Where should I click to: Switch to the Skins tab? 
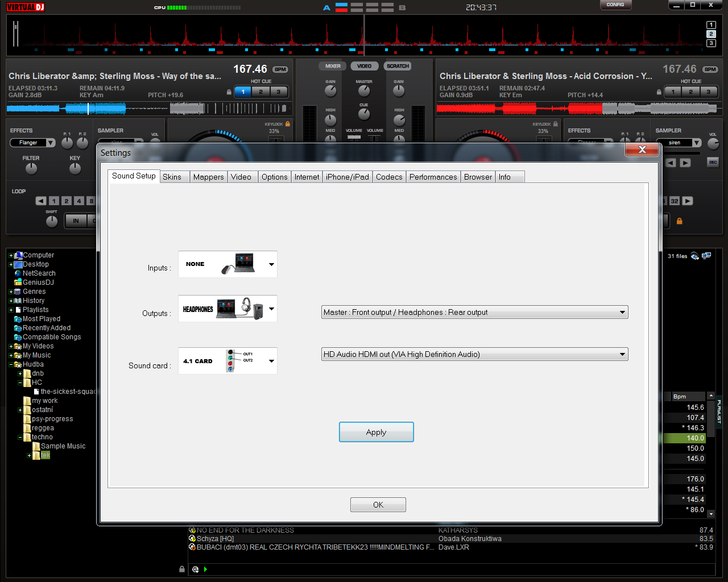pos(172,177)
